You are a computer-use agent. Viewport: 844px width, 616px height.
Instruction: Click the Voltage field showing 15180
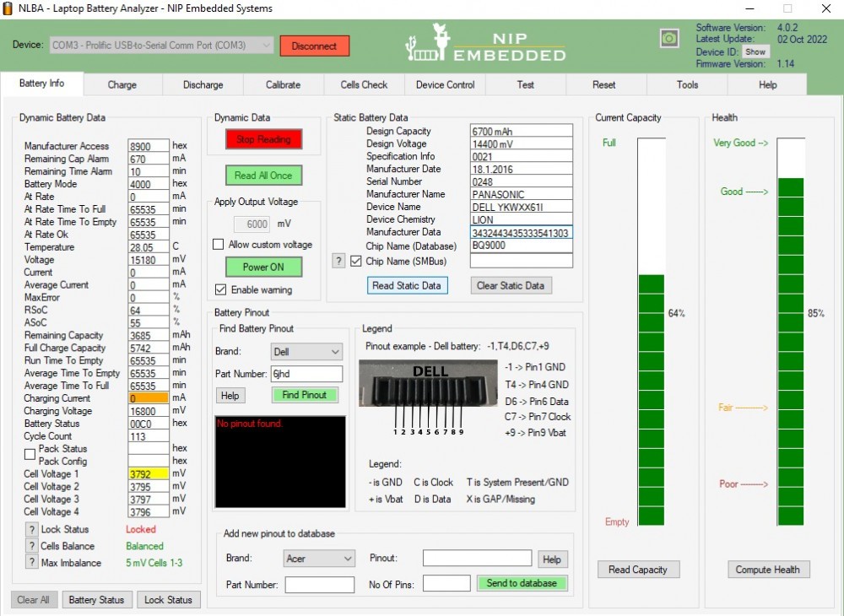[x=148, y=260]
